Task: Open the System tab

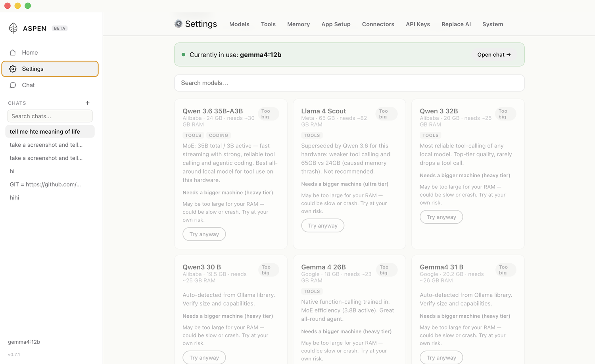Action: click(x=493, y=24)
